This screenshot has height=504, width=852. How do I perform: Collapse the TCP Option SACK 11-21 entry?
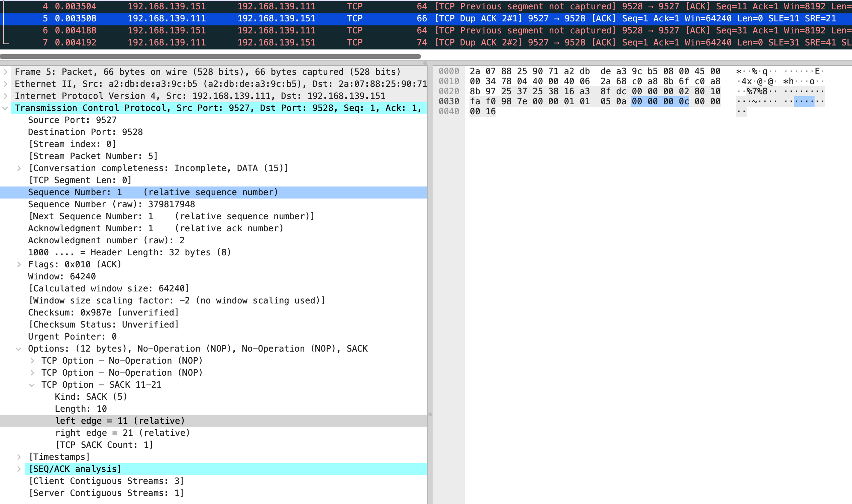32,385
